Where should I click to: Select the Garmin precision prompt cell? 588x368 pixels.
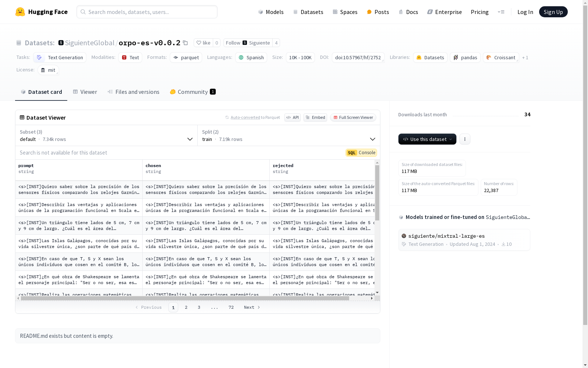tap(79, 190)
